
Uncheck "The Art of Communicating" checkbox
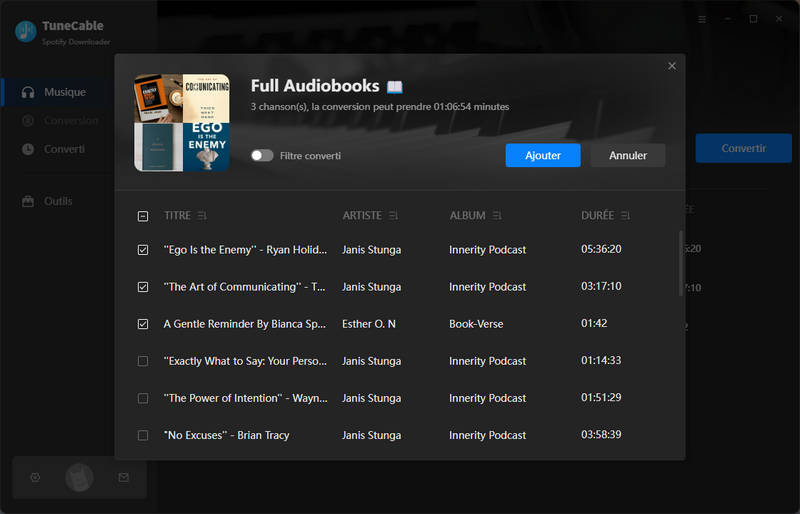click(x=143, y=287)
